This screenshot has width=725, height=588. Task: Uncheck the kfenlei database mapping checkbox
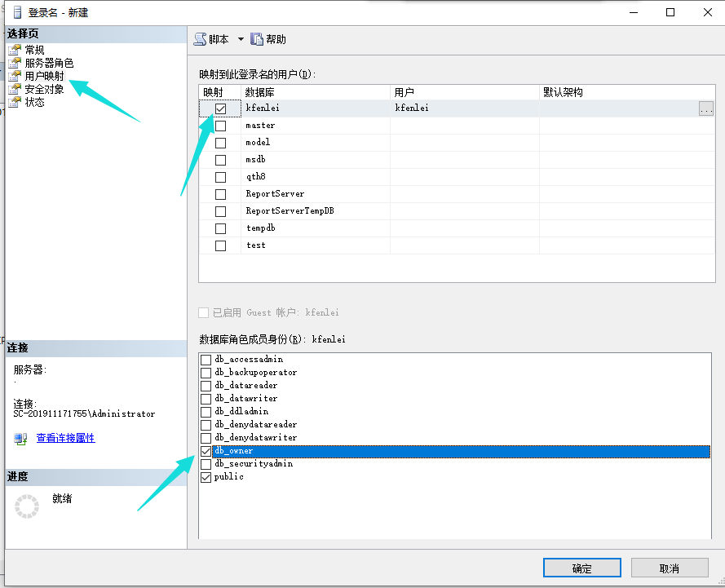pyautogui.click(x=220, y=108)
